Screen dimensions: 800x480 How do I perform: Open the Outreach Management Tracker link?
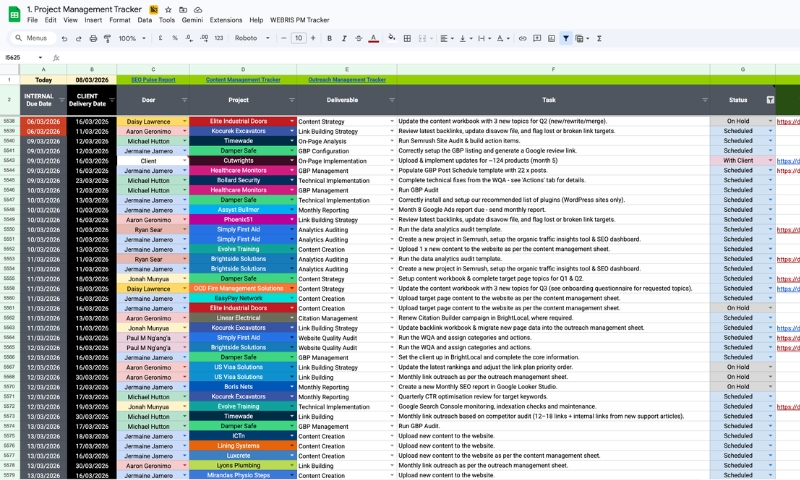pos(347,80)
